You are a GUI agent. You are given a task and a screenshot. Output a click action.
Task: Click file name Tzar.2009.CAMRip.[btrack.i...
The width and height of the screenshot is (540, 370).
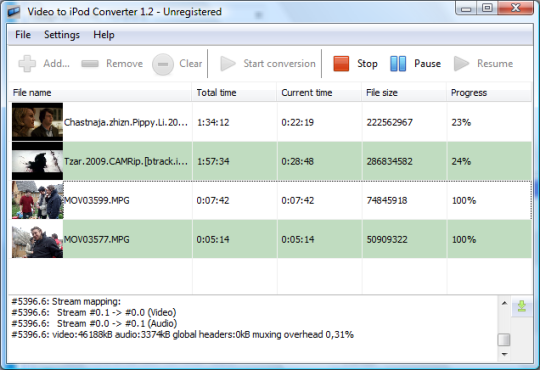pos(126,162)
